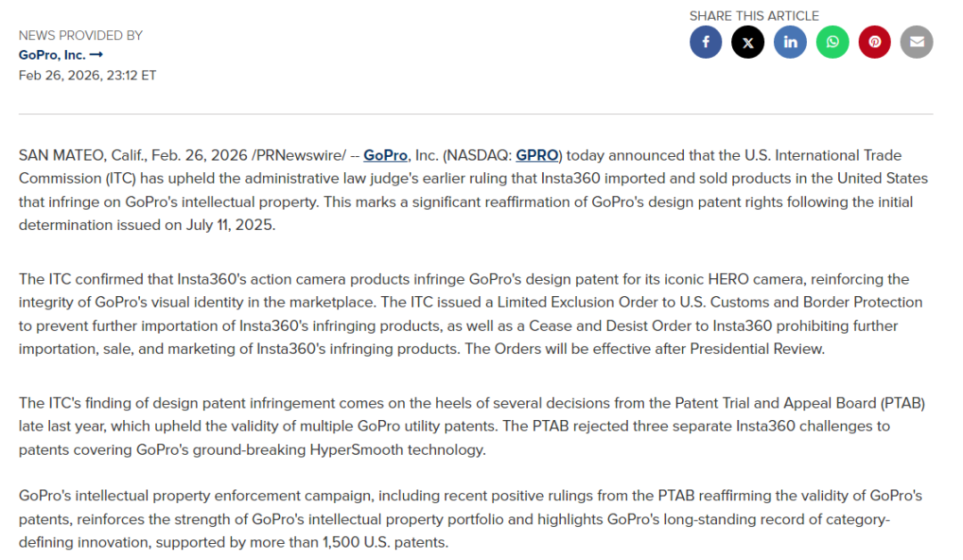The width and height of the screenshot is (963, 560).
Task: Share the article on Facebook
Action: tap(705, 42)
